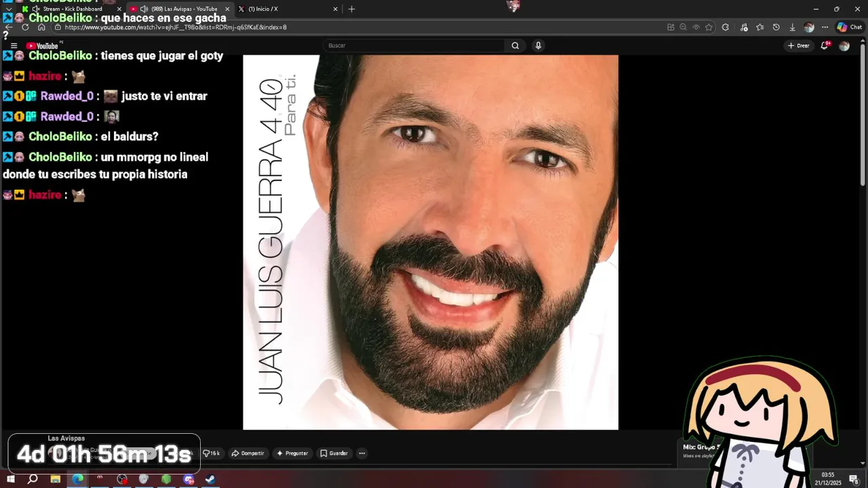Open OBS Studio from the taskbar

122,479
